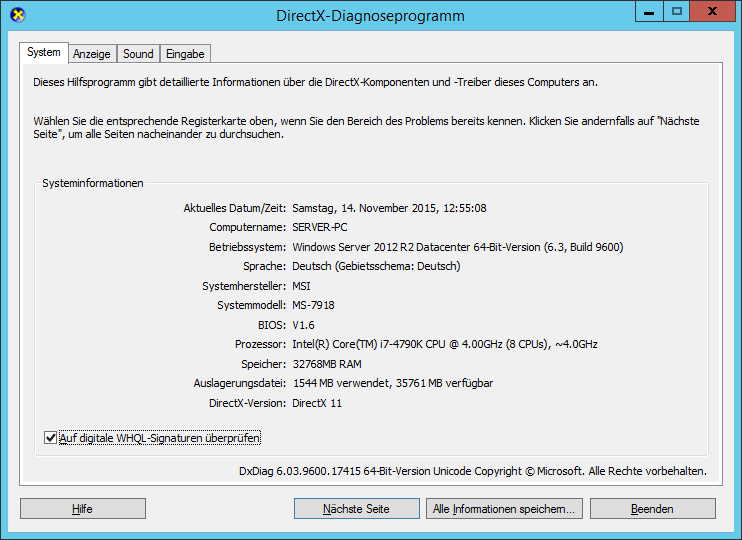Click the Computername label
Screen dimensions: 742x540
click(247, 227)
